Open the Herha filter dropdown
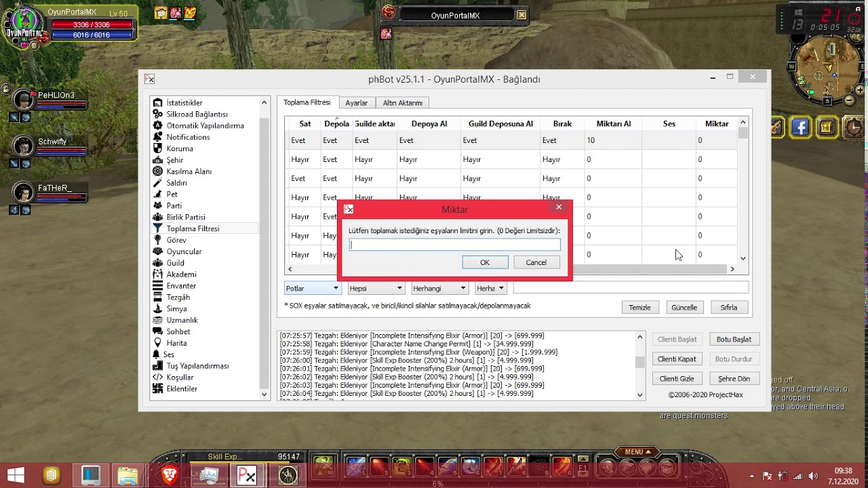The height and width of the screenshot is (488, 868). pos(491,288)
